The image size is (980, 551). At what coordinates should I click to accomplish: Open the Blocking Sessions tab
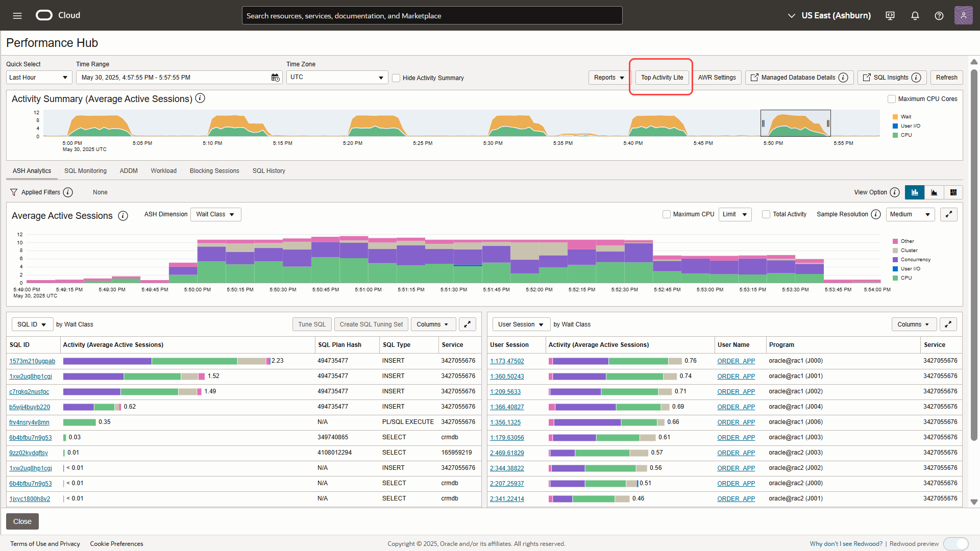click(214, 171)
